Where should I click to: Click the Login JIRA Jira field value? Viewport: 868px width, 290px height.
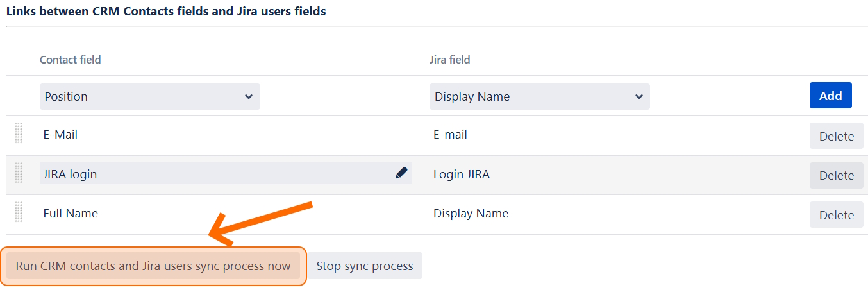[462, 174]
